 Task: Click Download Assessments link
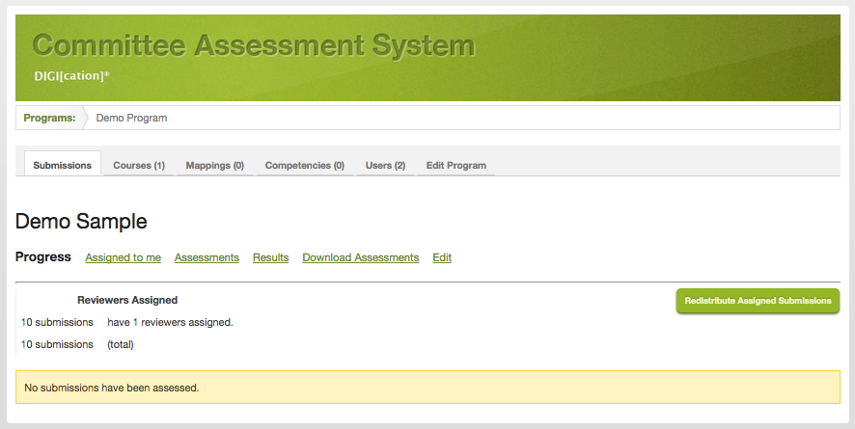pos(360,257)
